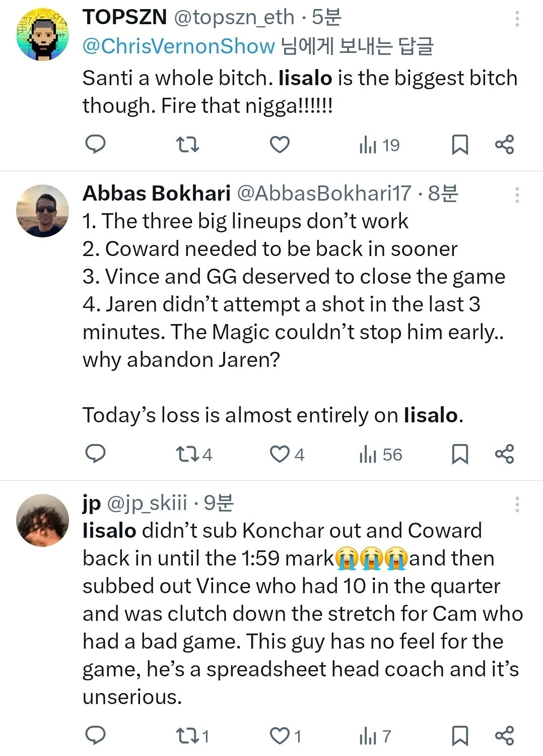Open more options on jp's tweet

point(517,505)
